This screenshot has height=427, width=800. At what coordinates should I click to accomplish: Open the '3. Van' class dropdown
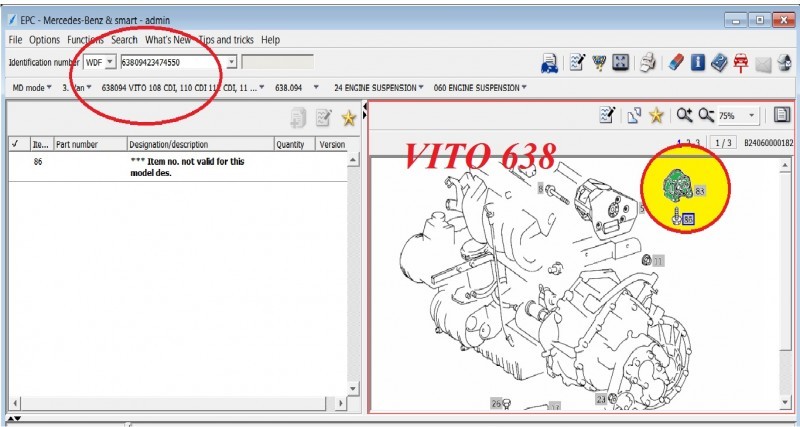coord(77,88)
